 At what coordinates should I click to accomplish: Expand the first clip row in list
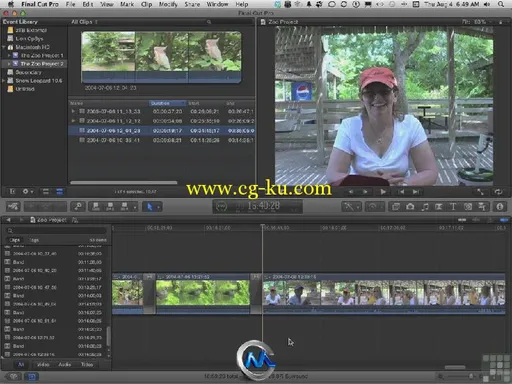click(73, 111)
